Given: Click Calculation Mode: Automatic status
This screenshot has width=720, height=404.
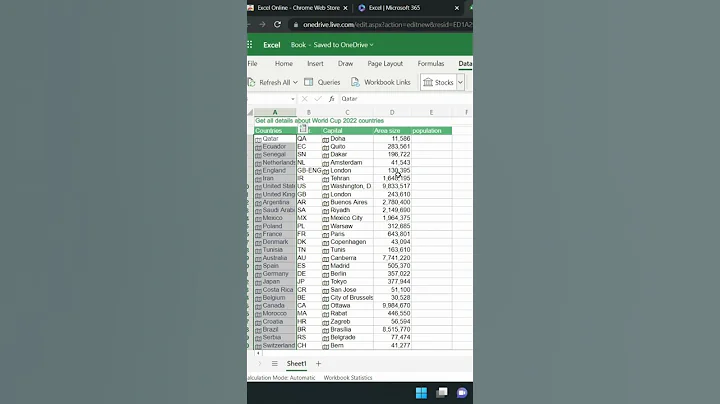Looking at the screenshot, I should pos(281,378).
